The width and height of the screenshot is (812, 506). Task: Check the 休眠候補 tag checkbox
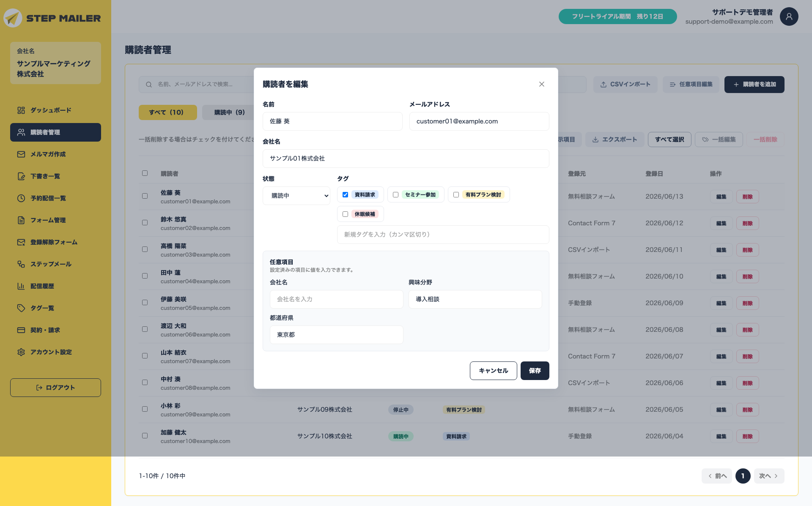[346, 214]
